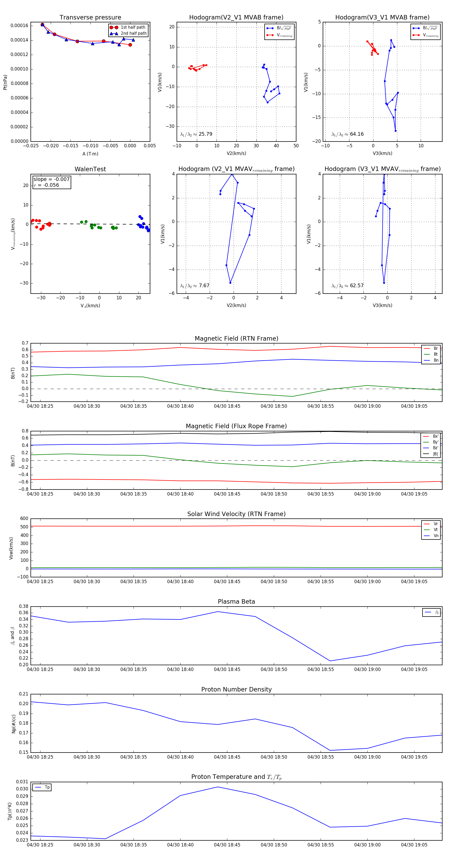Viewport: 473px width, 868px height.
Task: Click the 'Magnetic Field (RTN Frame)' title
Action: [236, 339]
